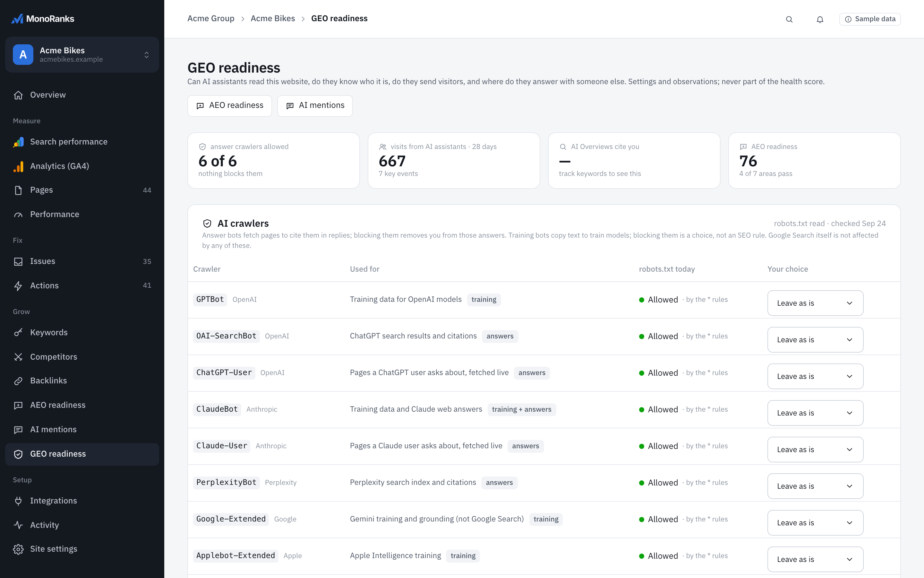Screen dimensions: 924x578
Task: Click the Competitors crossed-swords icon
Action: [x=18, y=357]
